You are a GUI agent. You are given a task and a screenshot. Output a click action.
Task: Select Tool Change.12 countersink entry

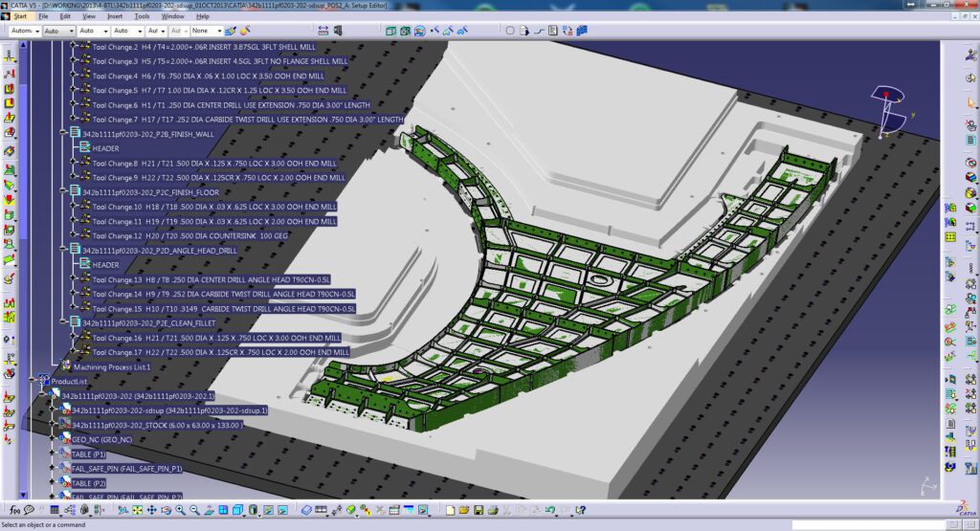189,235
